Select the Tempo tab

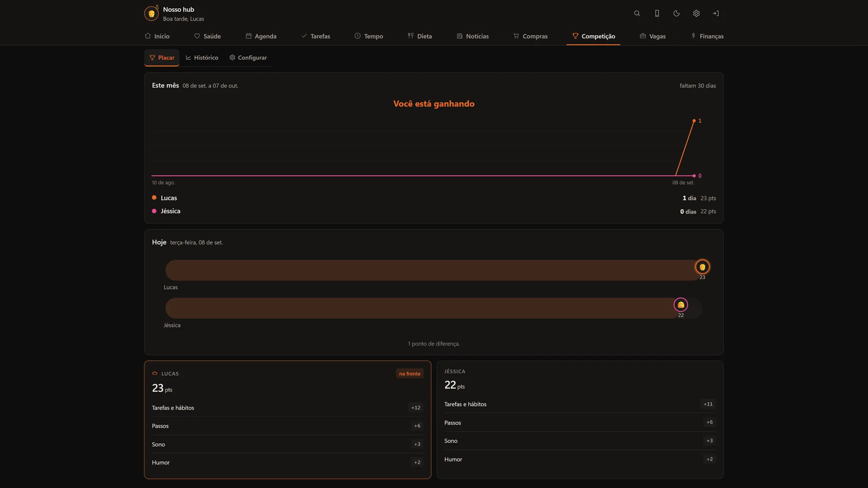click(x=369, y=36)
